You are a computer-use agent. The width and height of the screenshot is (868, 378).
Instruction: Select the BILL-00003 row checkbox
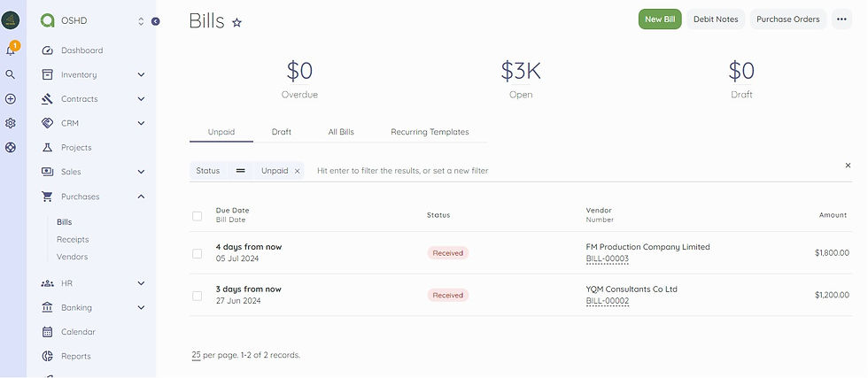coord(197,253)
